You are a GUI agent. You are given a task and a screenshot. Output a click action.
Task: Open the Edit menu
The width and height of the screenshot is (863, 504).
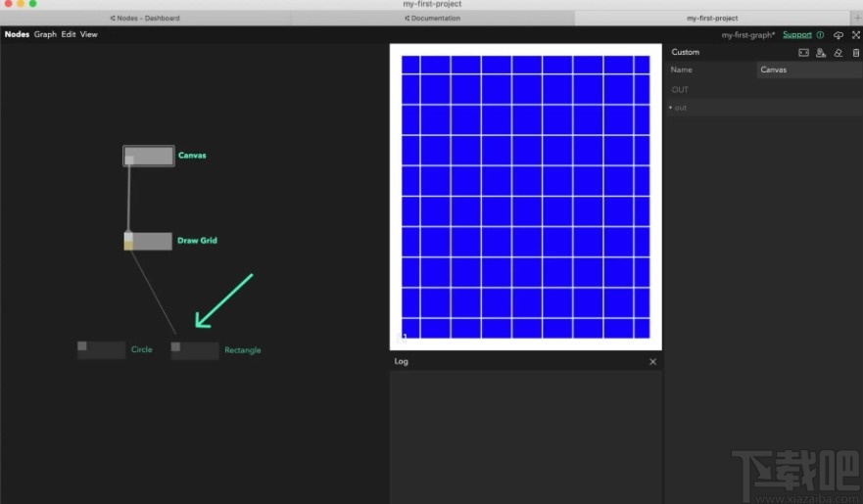69,34
